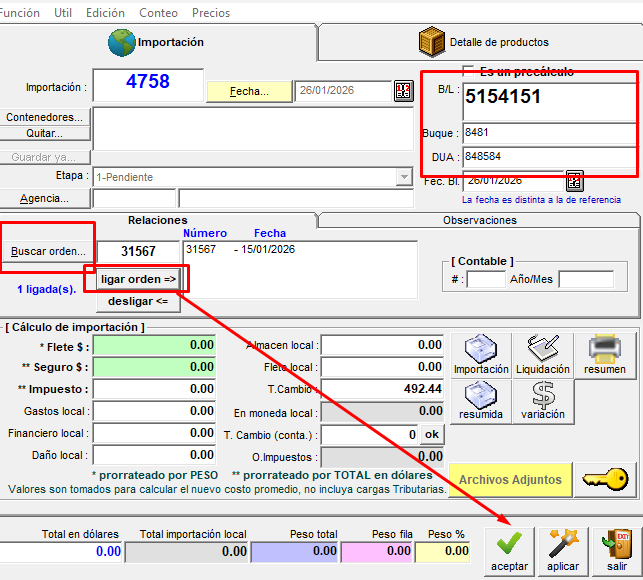Click the green Flete $ input field
The height and width of the screenshot is (580, 643).
[x=154, y=345]
